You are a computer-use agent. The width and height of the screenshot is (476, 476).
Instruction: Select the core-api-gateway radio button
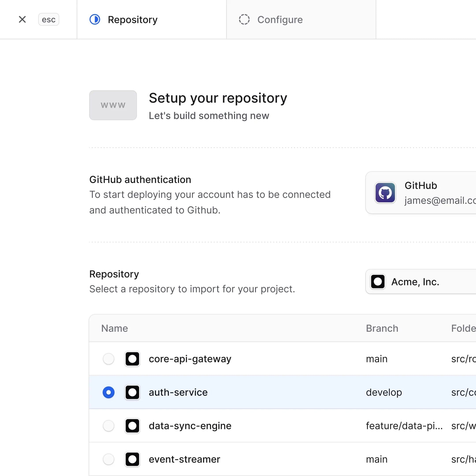click(x=108, y=359)
